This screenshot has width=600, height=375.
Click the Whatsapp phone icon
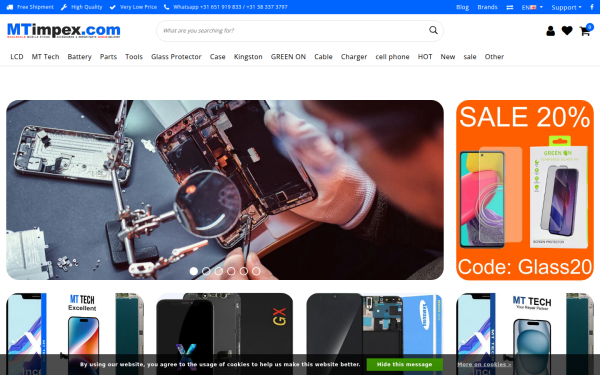[x=166, y=7]
